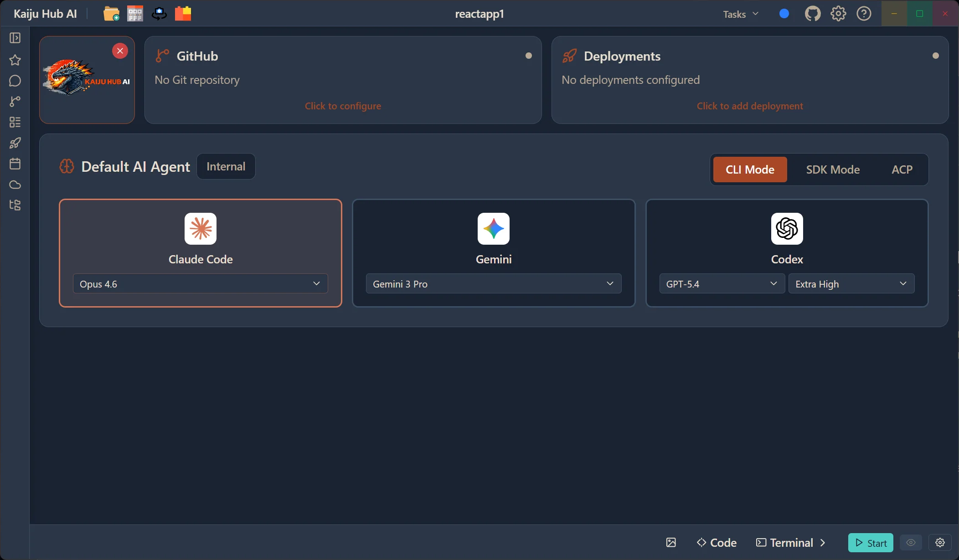Screen dimensions: 959x560
Task: Click the 'Click to add deployment' link
Action: pyautogui.click(x=750, y=106)
